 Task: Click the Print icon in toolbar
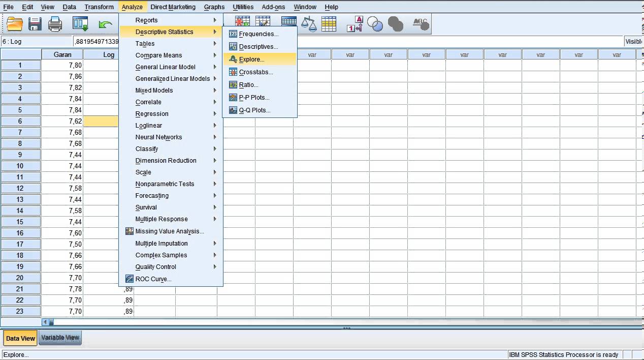[55, 24]
